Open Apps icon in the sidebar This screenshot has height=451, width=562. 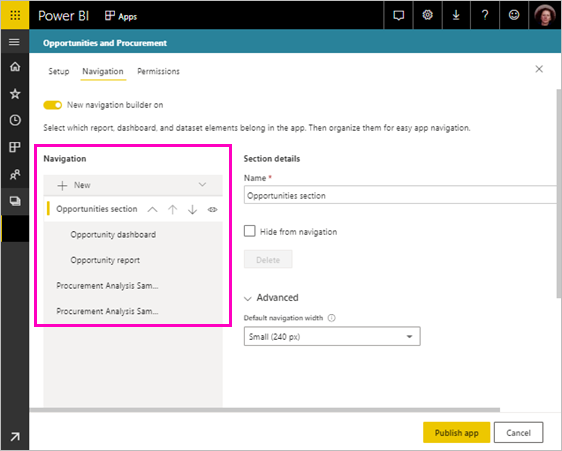15,147
